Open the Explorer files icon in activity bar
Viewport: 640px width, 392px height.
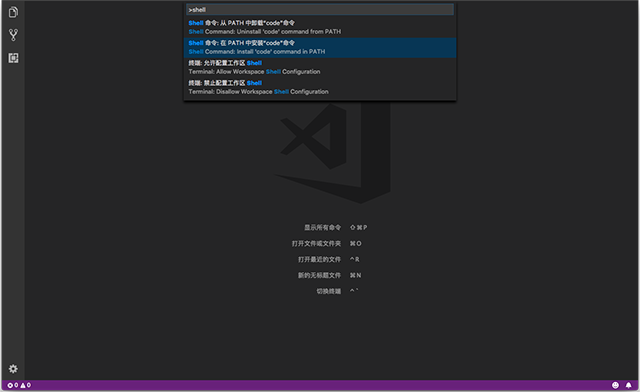pyautogui.click(x=13, y=12)
